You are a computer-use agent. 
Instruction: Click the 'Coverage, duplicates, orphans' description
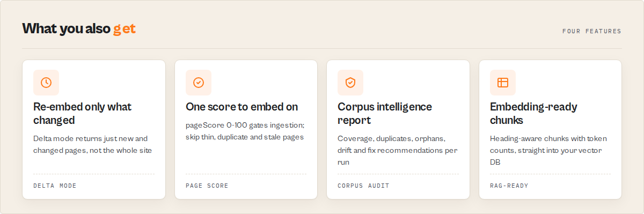pos(398,150)
